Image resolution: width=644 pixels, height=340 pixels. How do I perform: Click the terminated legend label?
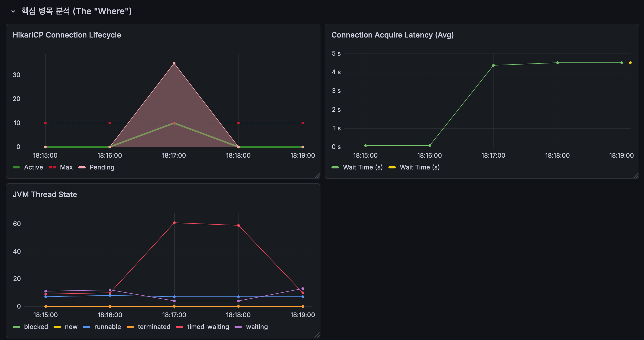[154, 327]
